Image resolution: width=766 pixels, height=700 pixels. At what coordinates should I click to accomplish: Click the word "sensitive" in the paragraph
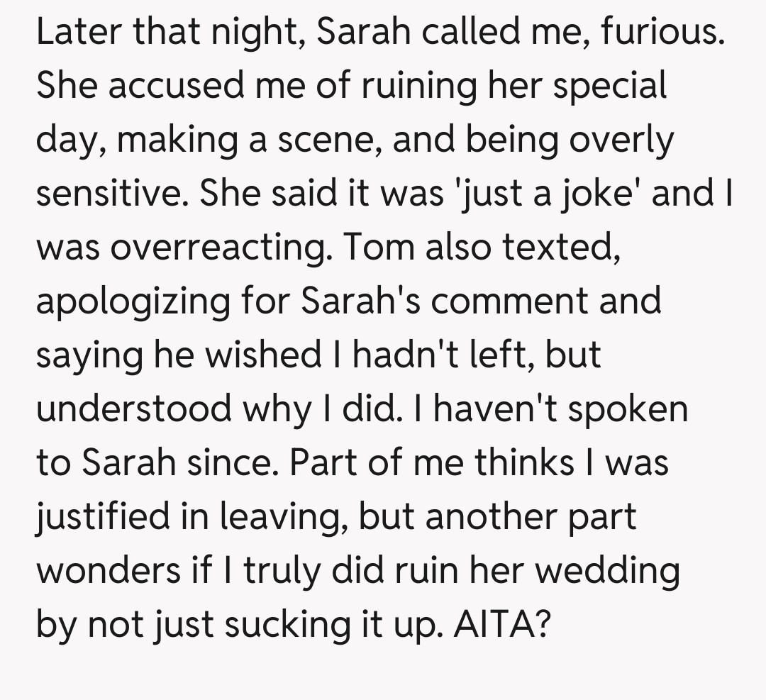tap(113, 194)
